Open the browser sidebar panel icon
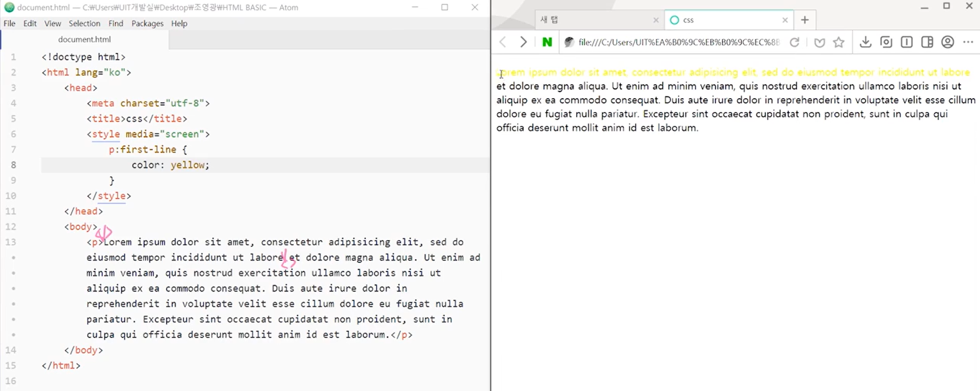The image size is (980, 391). (x=927, y=42)
